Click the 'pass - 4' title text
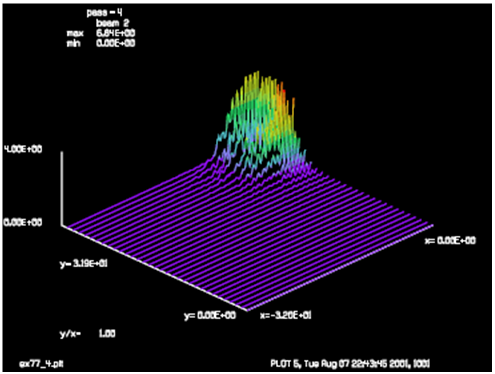Viewport: 495px width, 374px height. (x=104, y=13)
